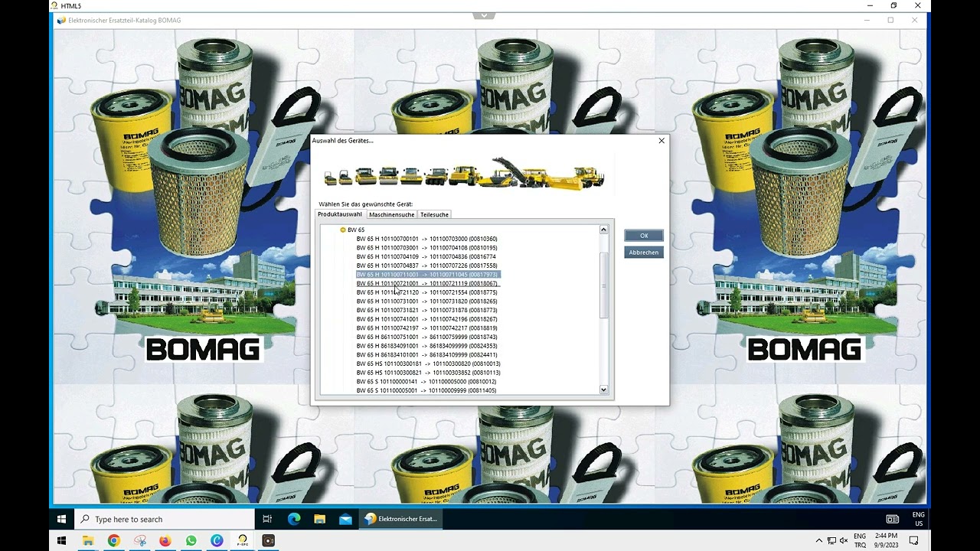Click the news widget icon in inner taskbar
The height and width of the screenshot is (551, 980).
click(892, 519)
